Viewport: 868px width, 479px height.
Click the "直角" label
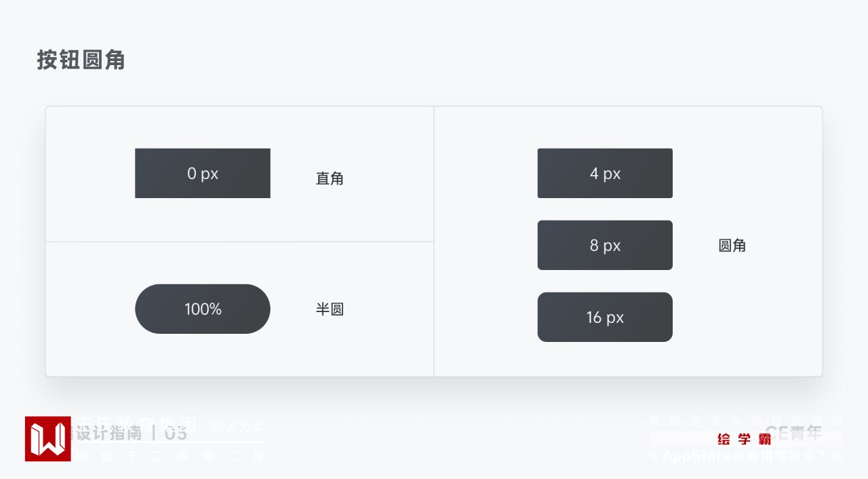click(330, 178)
